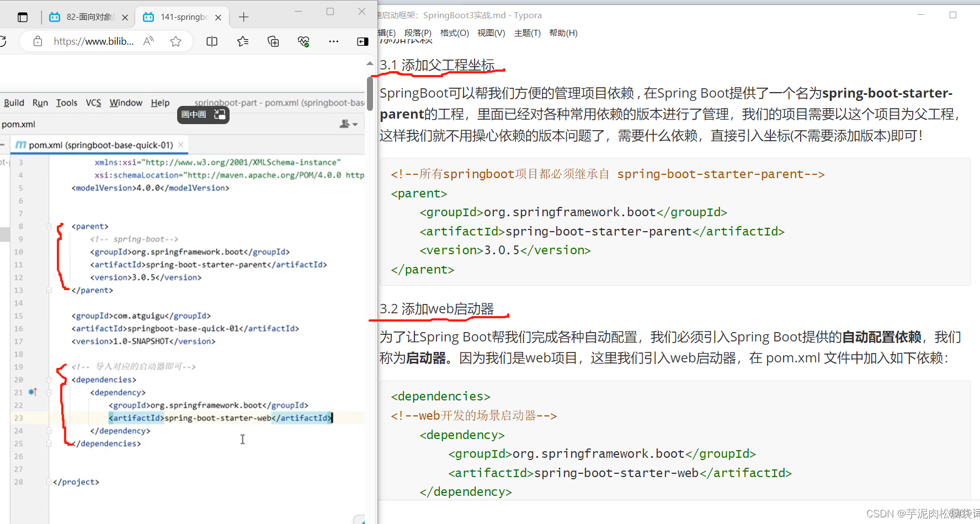Collapse the <dependencies> block on line 20

tap(49, 379)
